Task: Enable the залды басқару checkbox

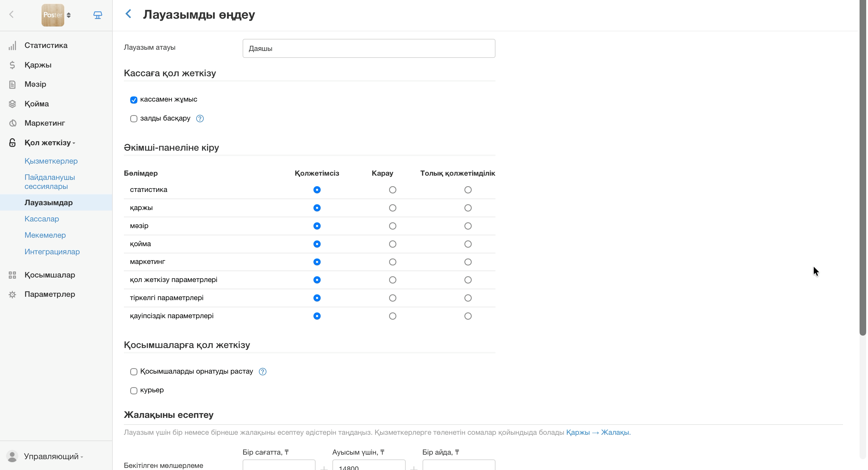Action: click(134, 119)
